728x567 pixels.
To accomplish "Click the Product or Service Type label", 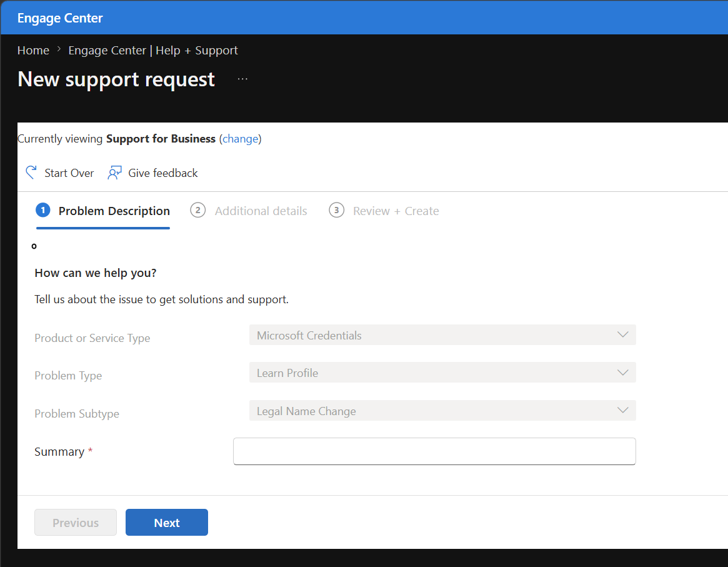I will (92, 338).
